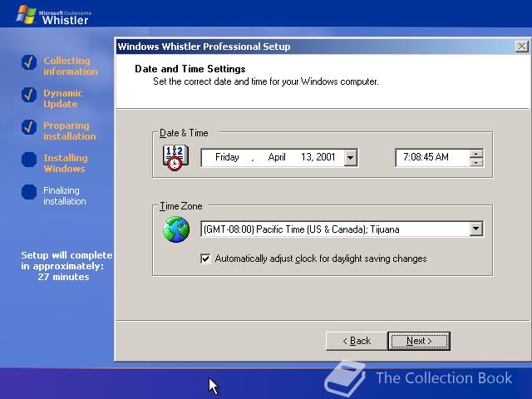Click the Dynamic Update checkmark icon
The width and height of the screenshot is (532, 399).
[x=29, y=95]
